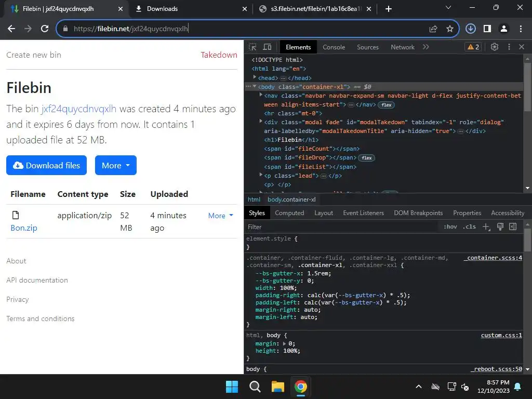
Task: Click the warnings count badge showing 2
Action: (x=473, y=47)
